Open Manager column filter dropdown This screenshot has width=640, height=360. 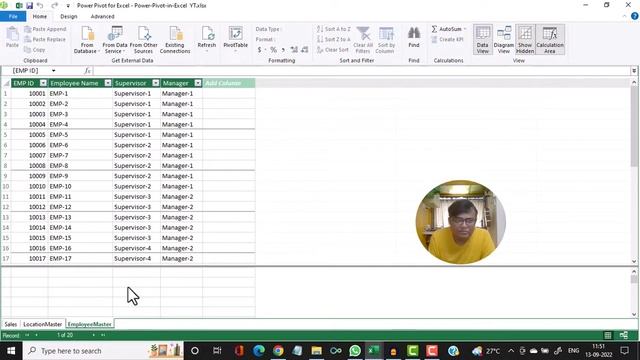pos(198,83)
